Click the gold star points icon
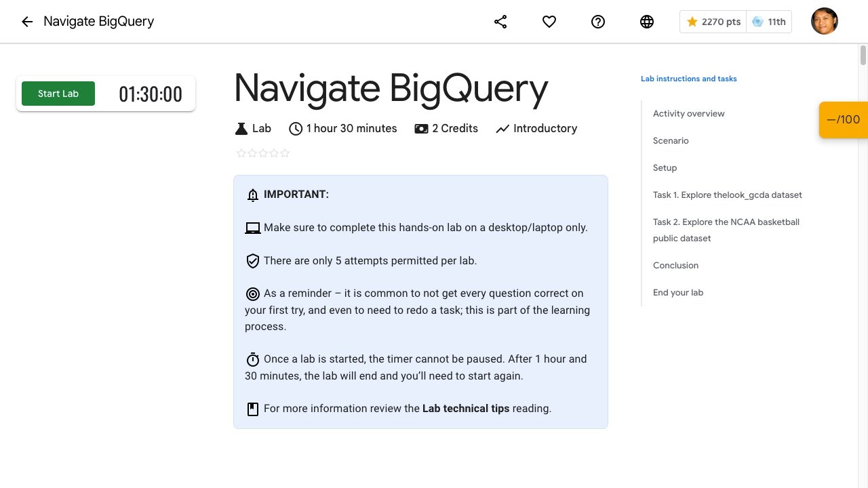 692,22
